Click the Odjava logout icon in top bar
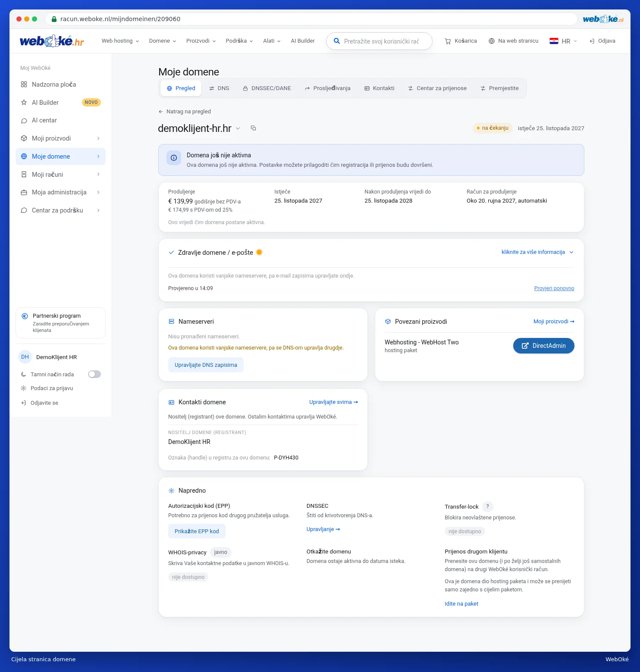 [592, 41]
